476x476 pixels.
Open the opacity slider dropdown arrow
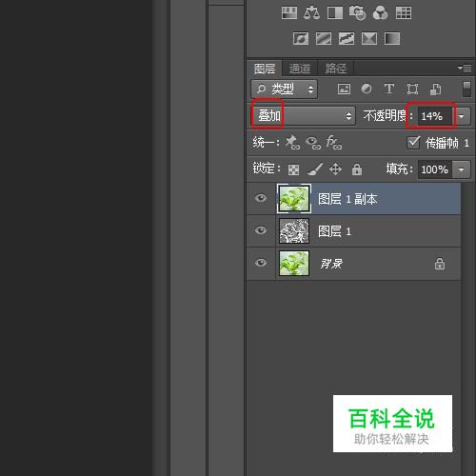[x=461, y=116]
